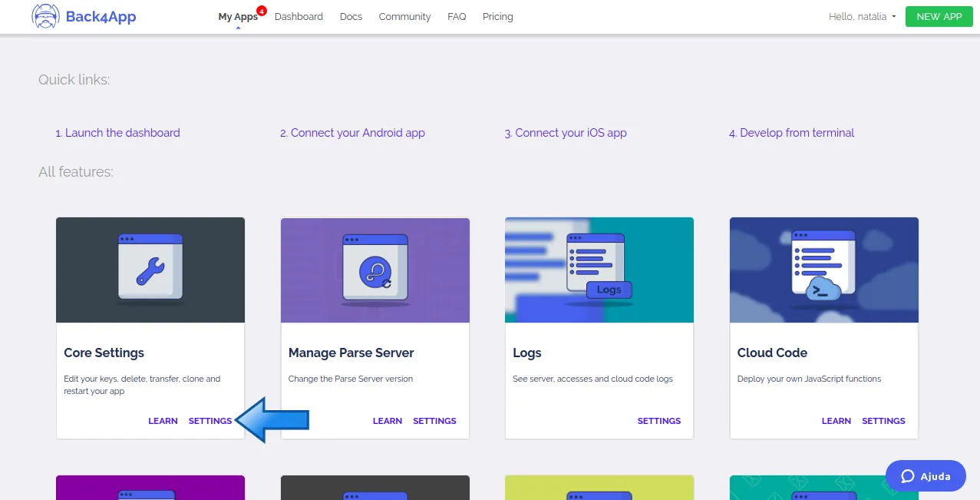Open the Community page

(x=405, y=16)
